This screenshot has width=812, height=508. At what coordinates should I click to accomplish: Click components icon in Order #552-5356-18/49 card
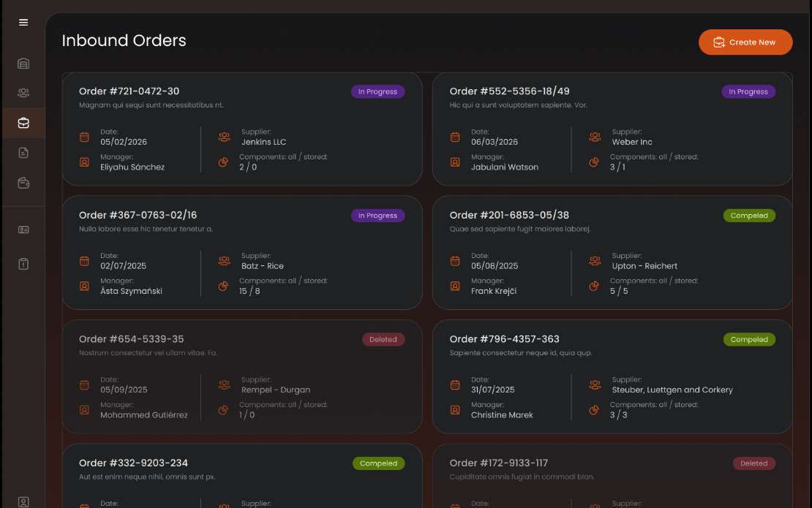tap(594, 162)
